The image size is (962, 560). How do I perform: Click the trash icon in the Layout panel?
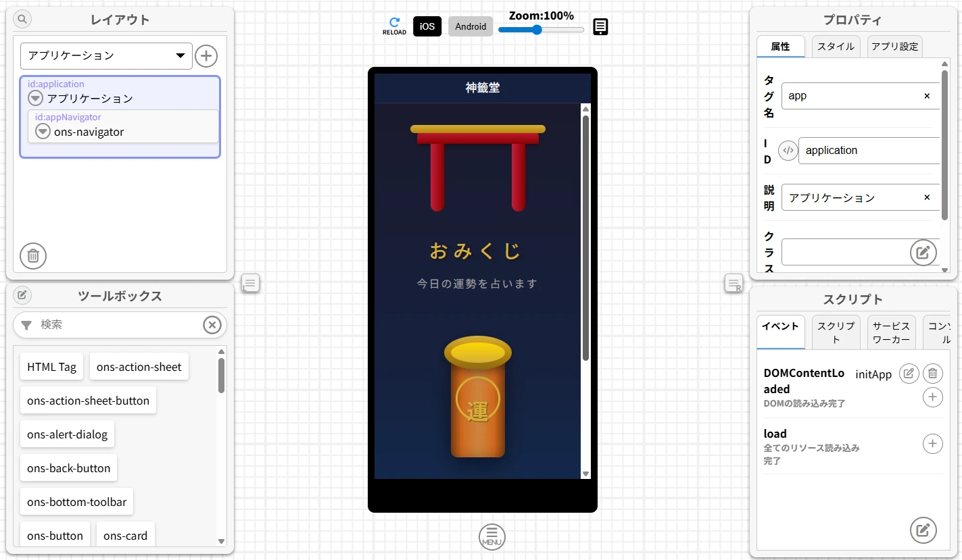click(32, 256)
